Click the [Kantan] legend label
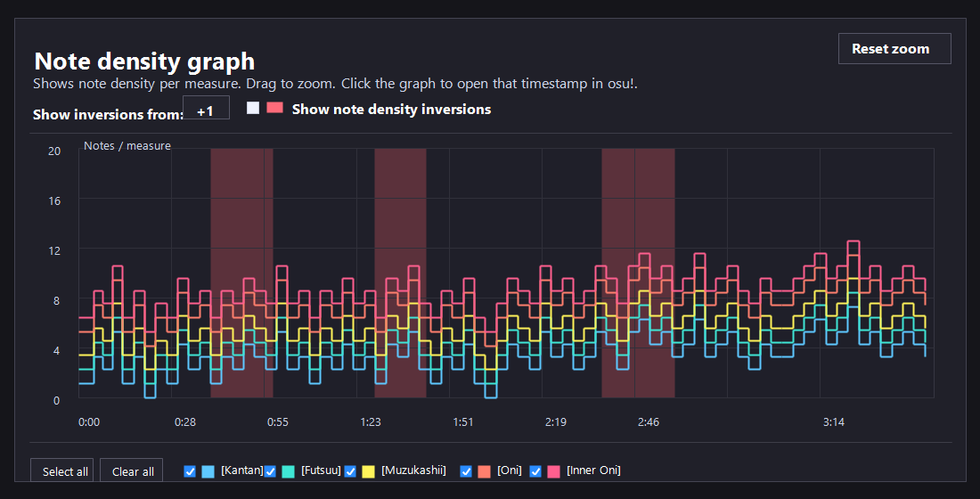 [241, 470]
